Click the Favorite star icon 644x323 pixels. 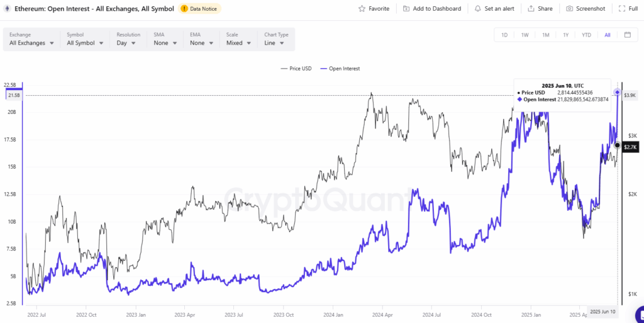point(362,9)
